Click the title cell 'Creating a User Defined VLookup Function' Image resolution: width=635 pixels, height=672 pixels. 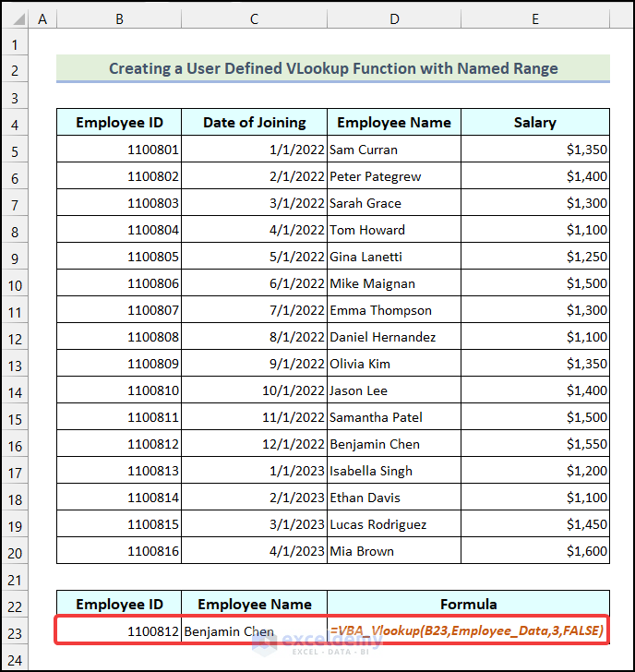(333, 68)
